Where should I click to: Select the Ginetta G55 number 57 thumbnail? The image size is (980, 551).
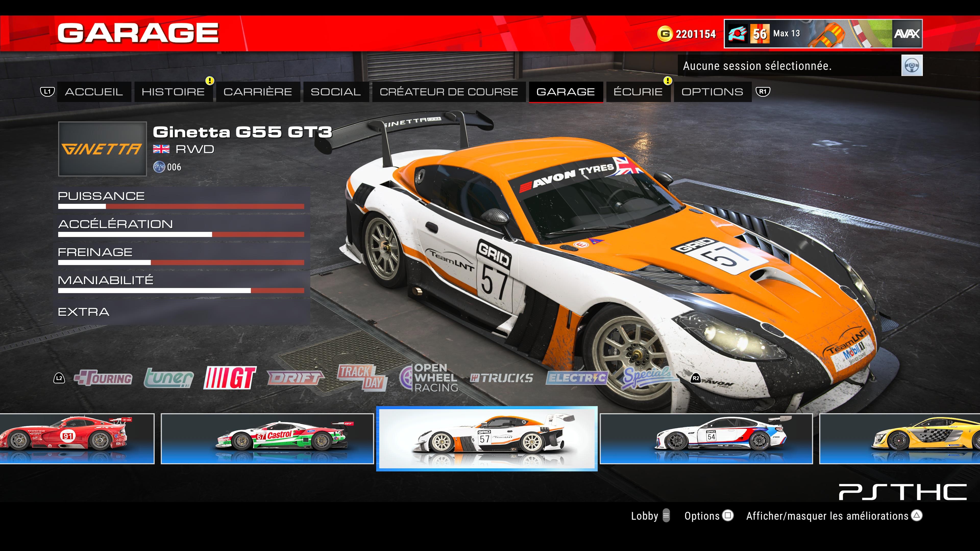[x=487, y=439]
